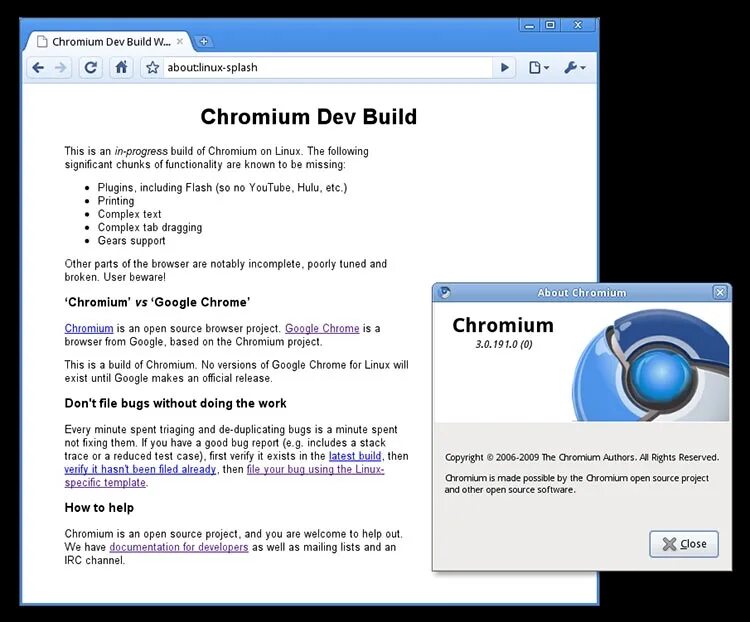Click the 'How to help' heading
This screenshot has height=622, width=750.
pyautogui.click(x=99, y=508)
